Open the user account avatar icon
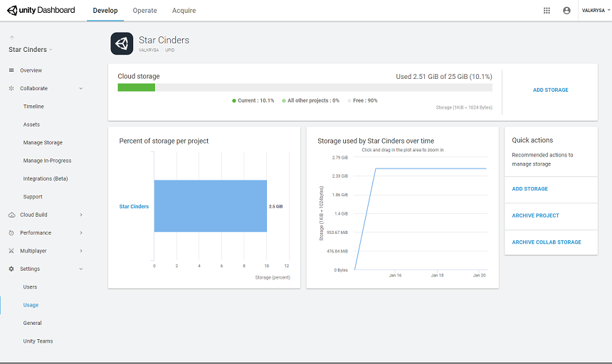 click(566, 11)
